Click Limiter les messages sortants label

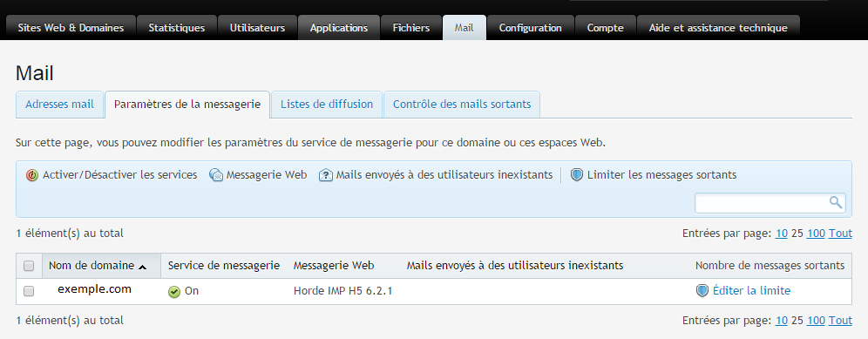point(661,175)
